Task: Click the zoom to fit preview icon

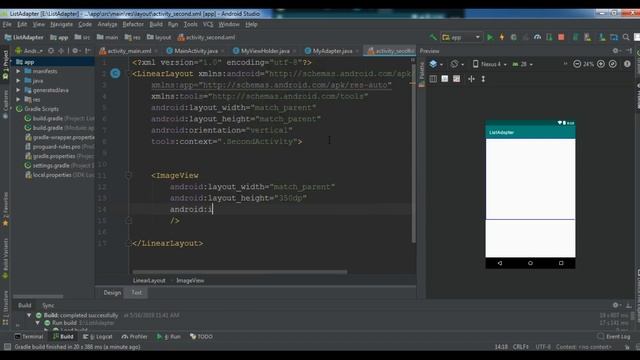Action: coord(613,64)
